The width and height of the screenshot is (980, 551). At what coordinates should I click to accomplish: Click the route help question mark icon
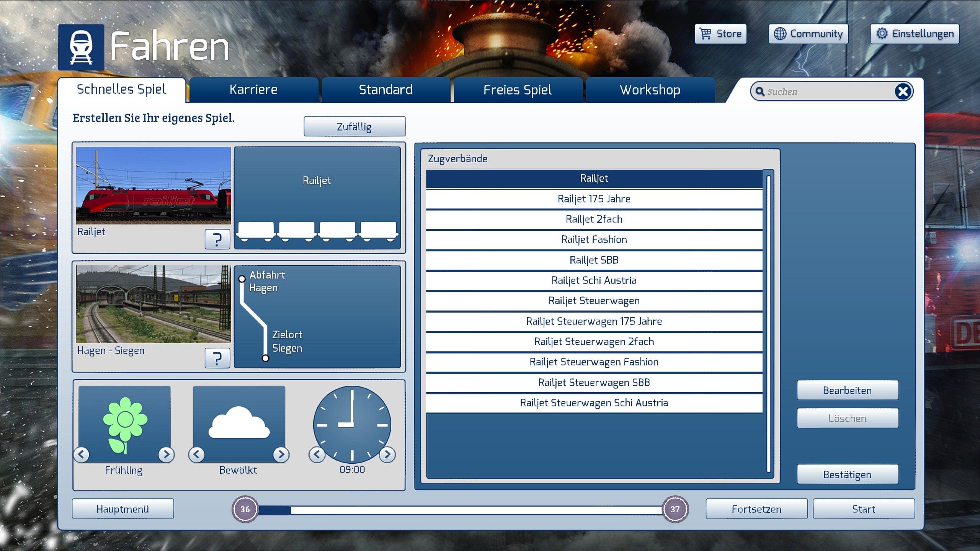[217, 358]
